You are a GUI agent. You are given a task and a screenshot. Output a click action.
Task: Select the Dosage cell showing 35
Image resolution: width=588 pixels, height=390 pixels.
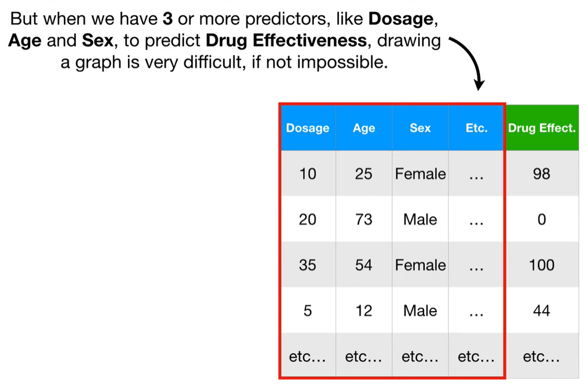pyautogui.click(x=308, y=265)
